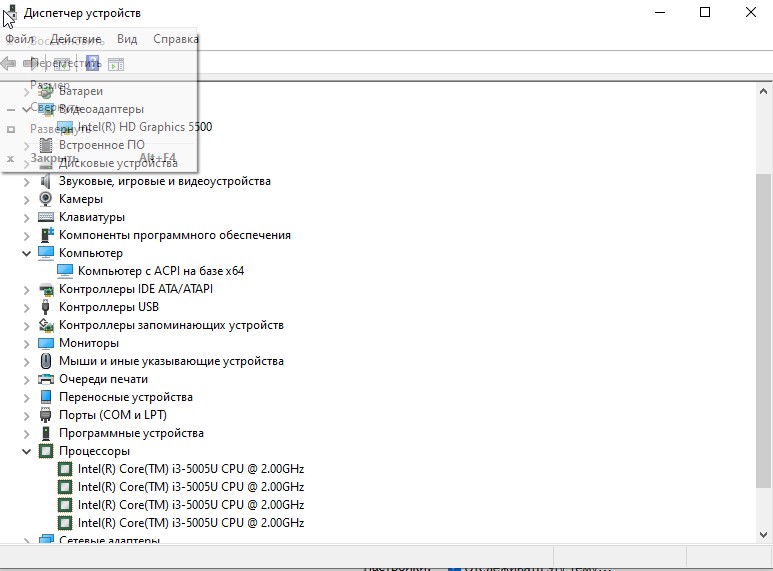Click the Контроллеры запоминающих устройств icon
The height and width of the screenshot is (571, 773).
tap(46, 325)
